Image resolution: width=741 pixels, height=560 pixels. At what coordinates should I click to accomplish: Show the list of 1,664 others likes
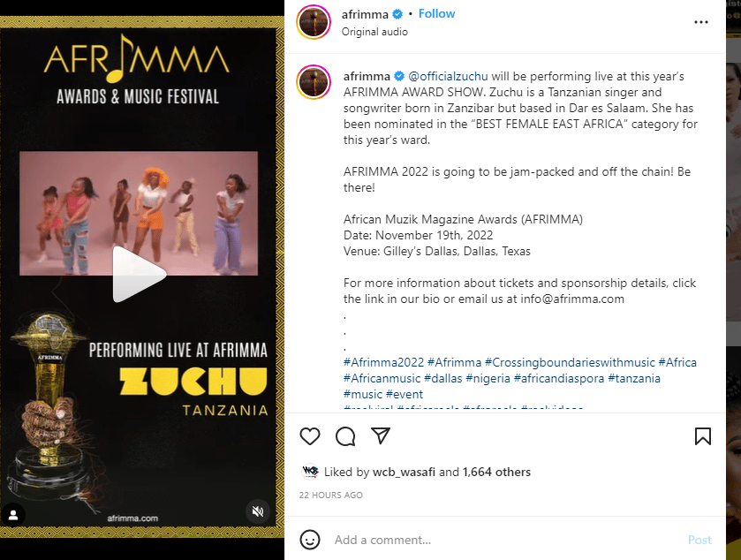496,472
